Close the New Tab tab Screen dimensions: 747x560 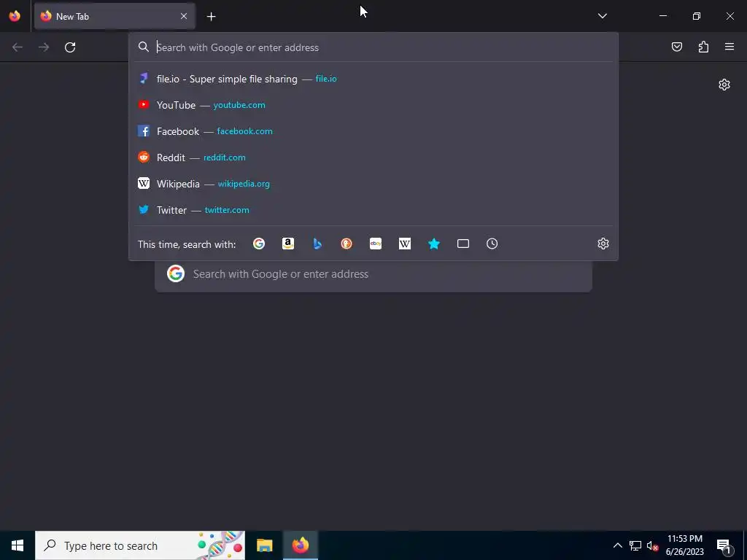[x=183, y=16]
